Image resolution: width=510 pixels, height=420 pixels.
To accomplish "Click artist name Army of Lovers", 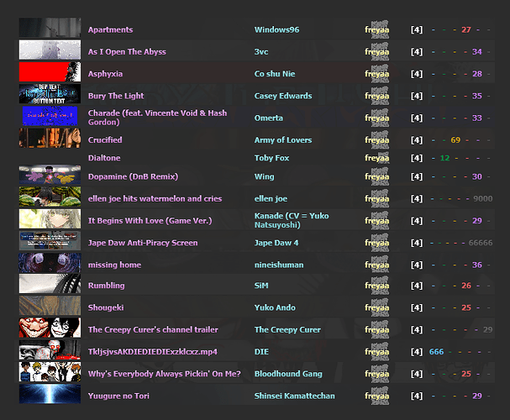I will tap(283, 140).
